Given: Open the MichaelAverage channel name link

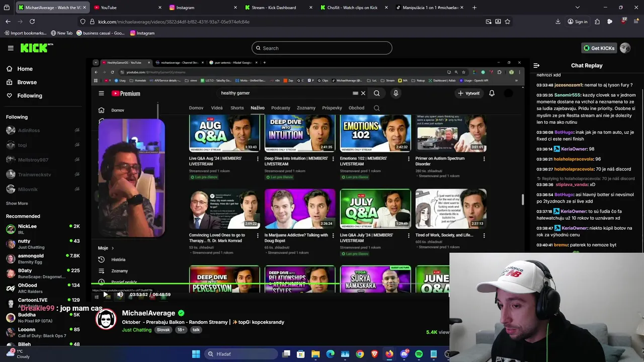Looking at the screenshot, I should tap(148, 313).
